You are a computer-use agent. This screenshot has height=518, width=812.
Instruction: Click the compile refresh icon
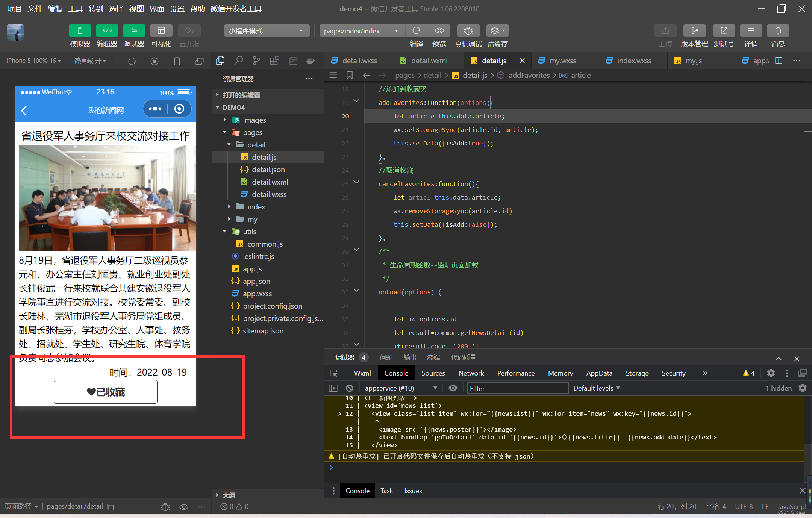point(417,30)
